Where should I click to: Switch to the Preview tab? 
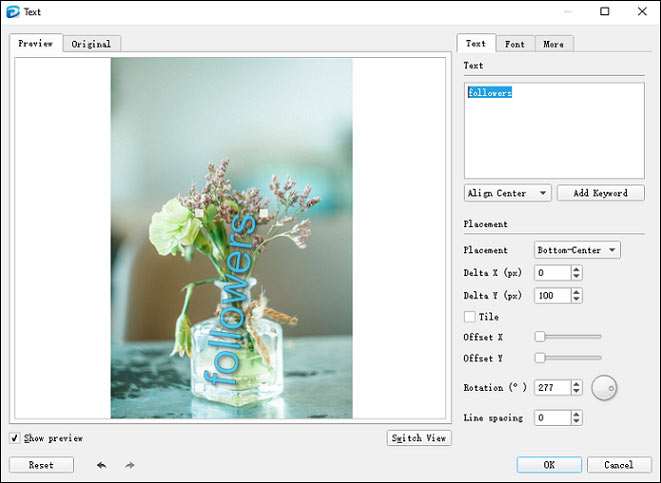pos(36,43)
